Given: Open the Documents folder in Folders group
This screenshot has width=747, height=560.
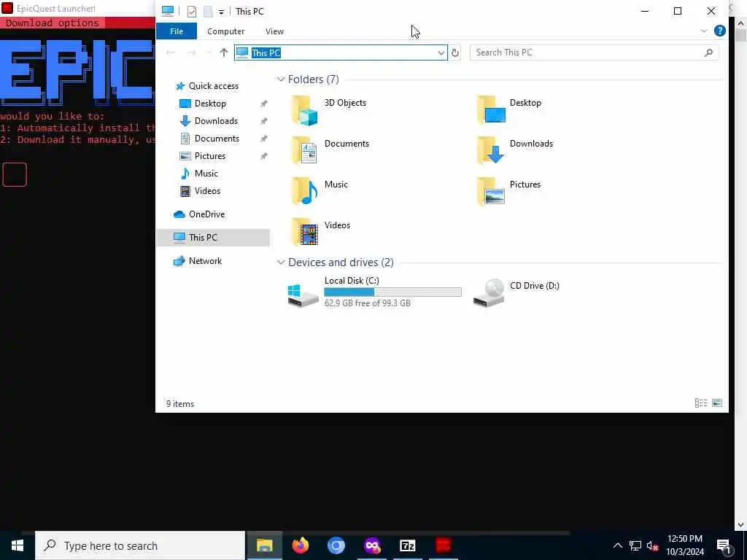Looking at the screenshot, I should [330, 150].
